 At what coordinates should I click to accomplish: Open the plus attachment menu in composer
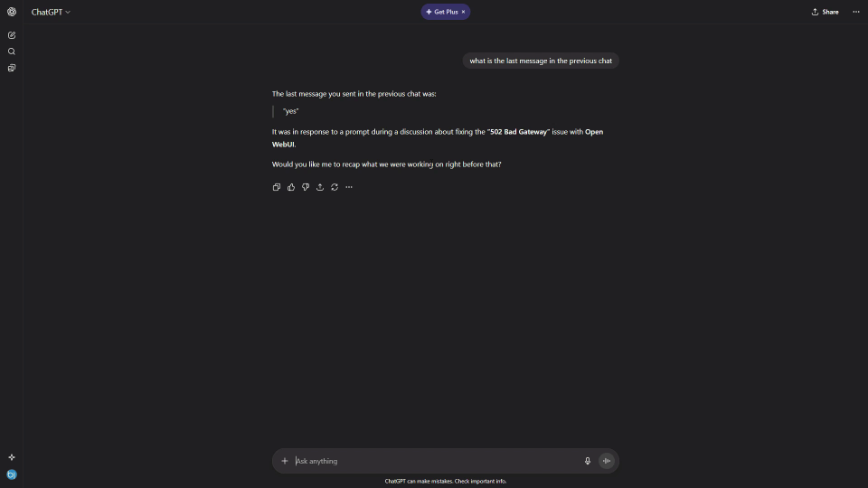[x=285, y=461]
